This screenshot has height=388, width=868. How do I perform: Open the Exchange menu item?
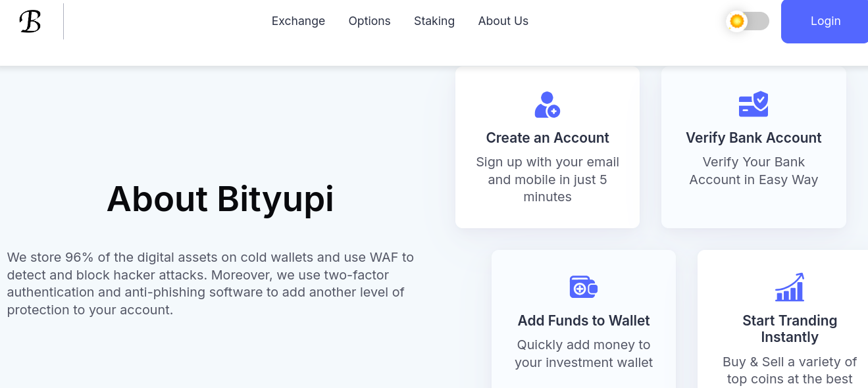click(x=298, y=21)
